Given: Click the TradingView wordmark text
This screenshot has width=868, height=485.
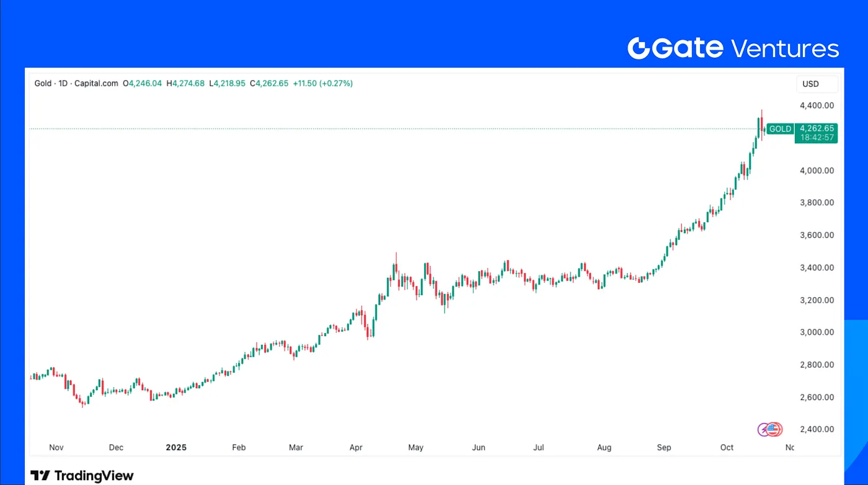Looking at the screenshot, I should (x=94, y=476).
